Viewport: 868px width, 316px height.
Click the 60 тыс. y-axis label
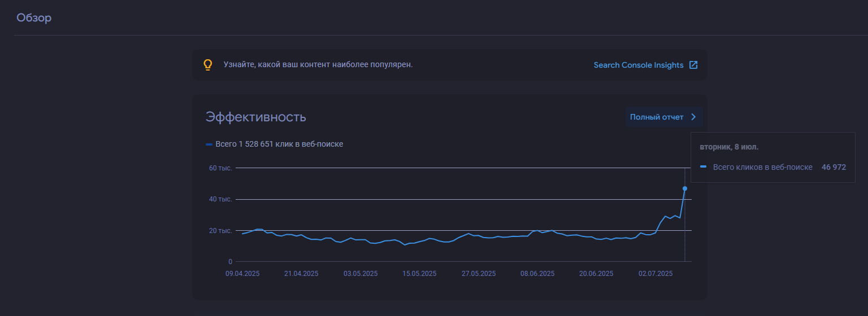pos(220,168)
